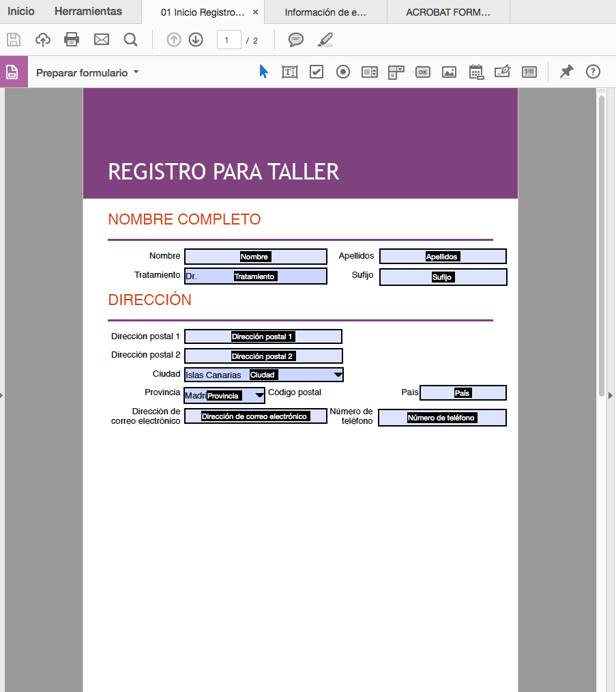Close the 01 Inicio Registro tab
The image size is (616, 692).
tap(256, 12)
